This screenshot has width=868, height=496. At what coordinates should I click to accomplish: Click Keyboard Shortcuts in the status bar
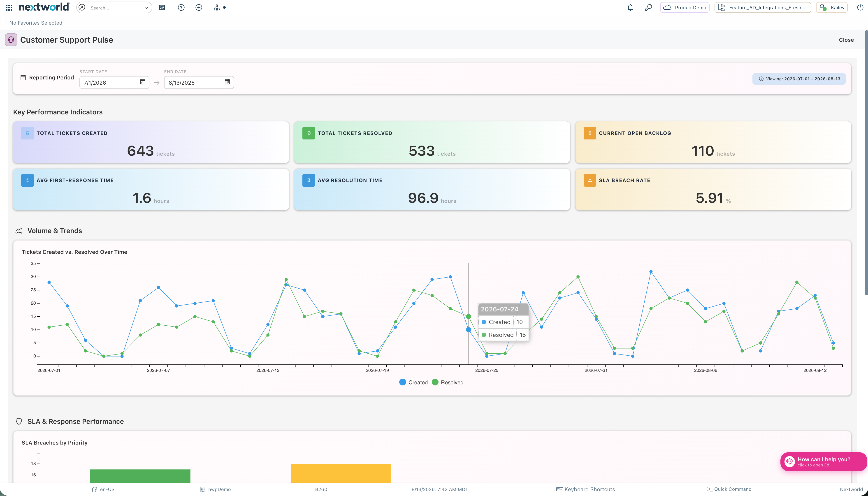coord(586,489)
